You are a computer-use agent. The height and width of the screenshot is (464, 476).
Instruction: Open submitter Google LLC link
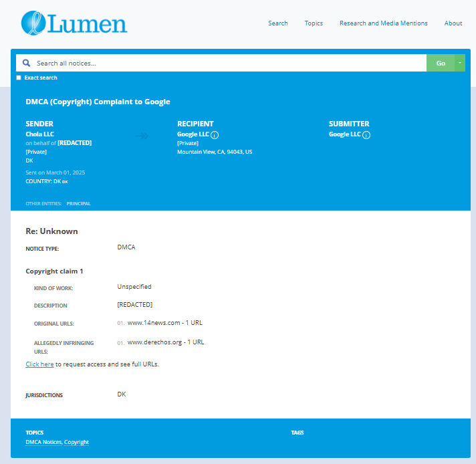pos(345,134)
